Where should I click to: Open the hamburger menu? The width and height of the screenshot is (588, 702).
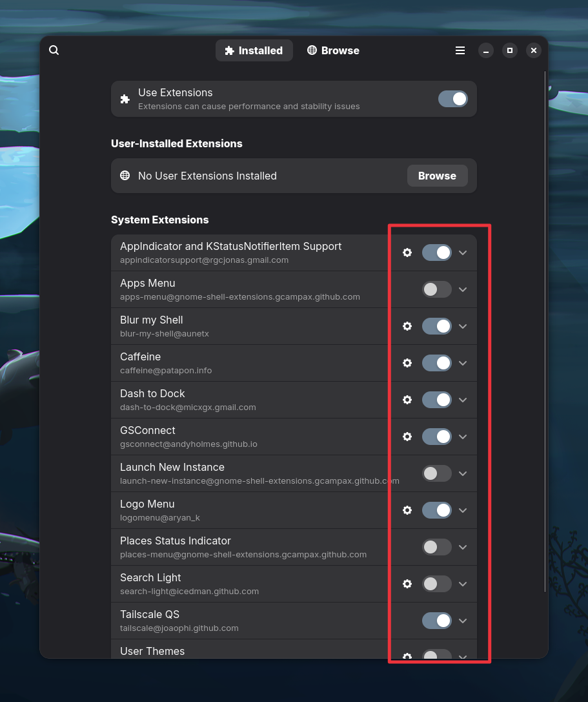pyautogui.click(x=460, y=50)
